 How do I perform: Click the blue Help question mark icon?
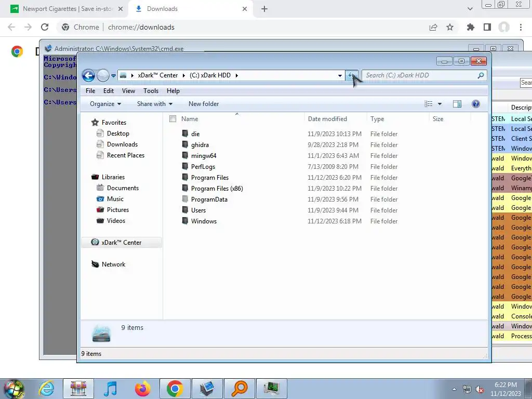[x=476, y=104]
